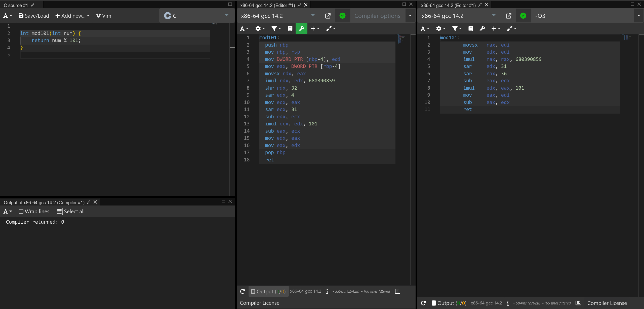644x309 pixels.
Task: Open libraries book icon in middle compiler pane
Action: click(x=290, y=28)
